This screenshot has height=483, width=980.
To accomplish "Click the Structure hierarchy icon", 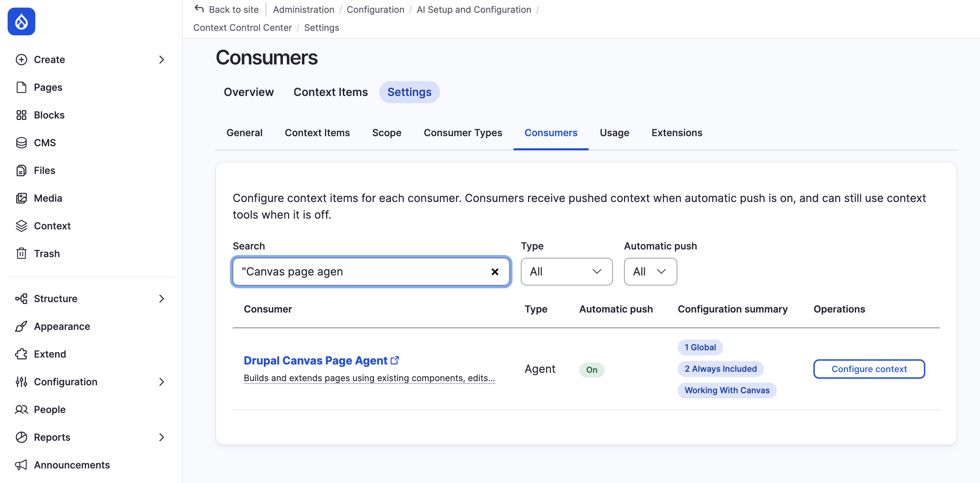I will [21, 299].
